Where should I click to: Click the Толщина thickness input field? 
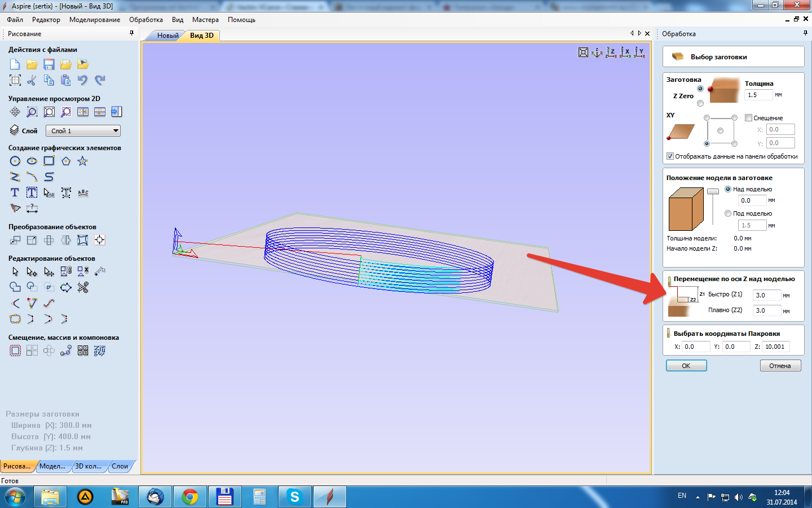[758, 95]
